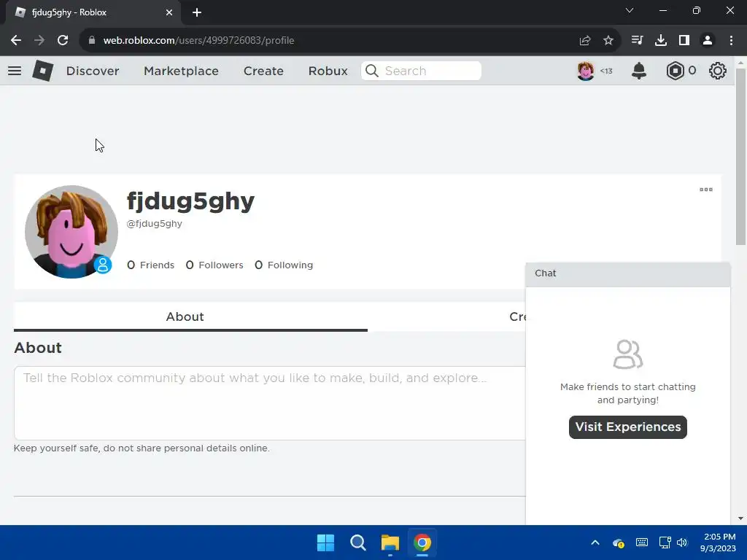Screen dimensions: 747x560
Task: View site information lock icon
Action: pyautogui.click(x=92, y=41)
